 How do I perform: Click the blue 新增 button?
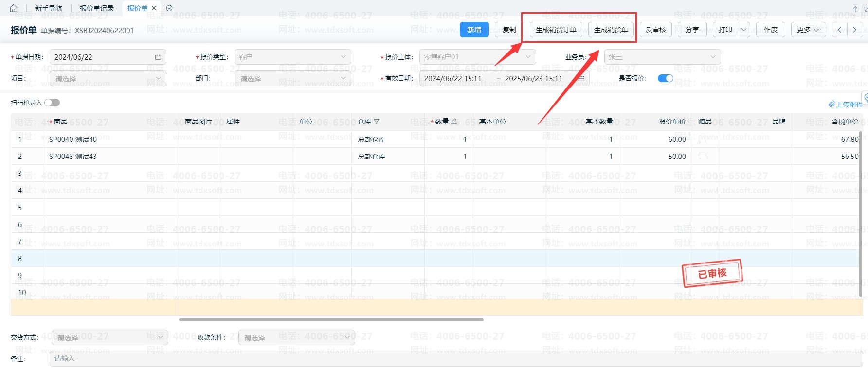474,30
